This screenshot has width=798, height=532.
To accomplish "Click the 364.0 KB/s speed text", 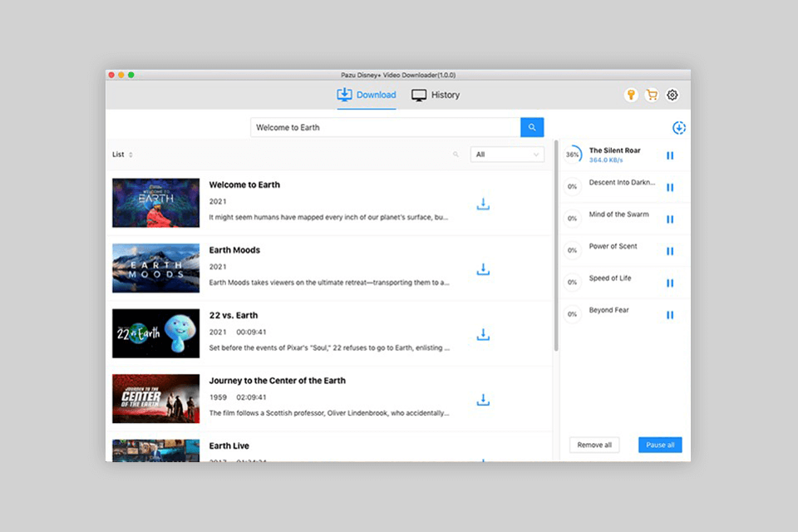I will (x=606, y=160).
